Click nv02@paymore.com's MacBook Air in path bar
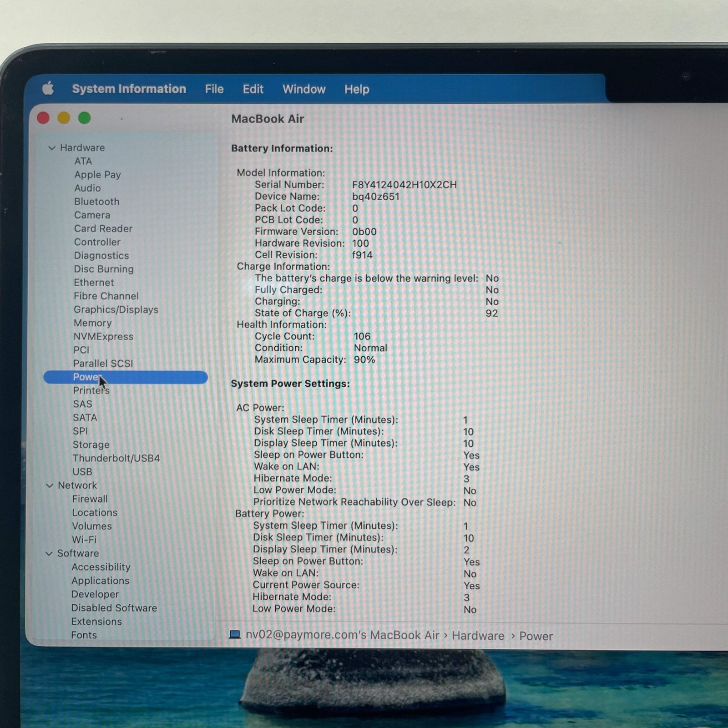The width and height of the screenshot is (728, 728). click(x=342, y=635)
